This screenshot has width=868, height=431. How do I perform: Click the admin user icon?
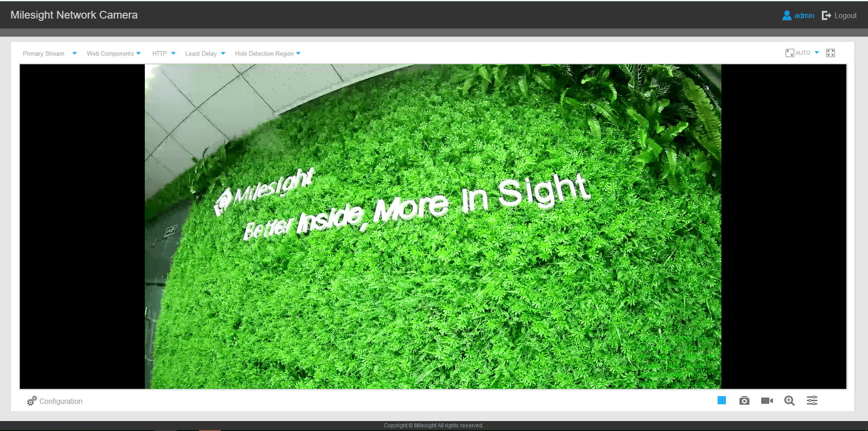(787, 15)
